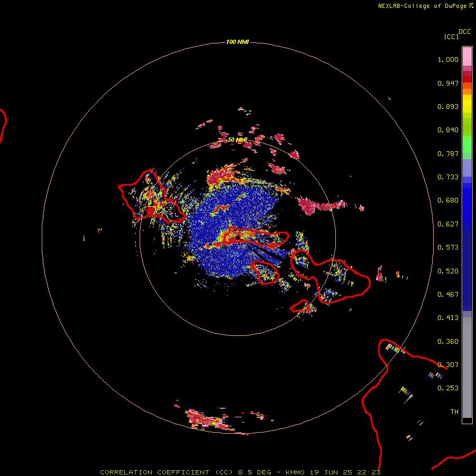
Task: Select the 1.000 value on the color scale
Action: tap(448, 59)
